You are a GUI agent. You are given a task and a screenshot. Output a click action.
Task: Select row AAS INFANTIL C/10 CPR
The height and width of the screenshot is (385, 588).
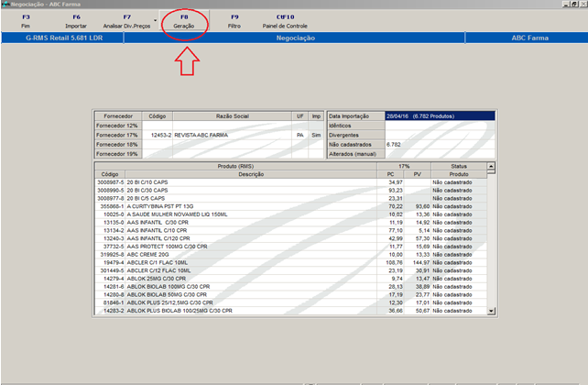pyautogui.click(x=290, y=230)
